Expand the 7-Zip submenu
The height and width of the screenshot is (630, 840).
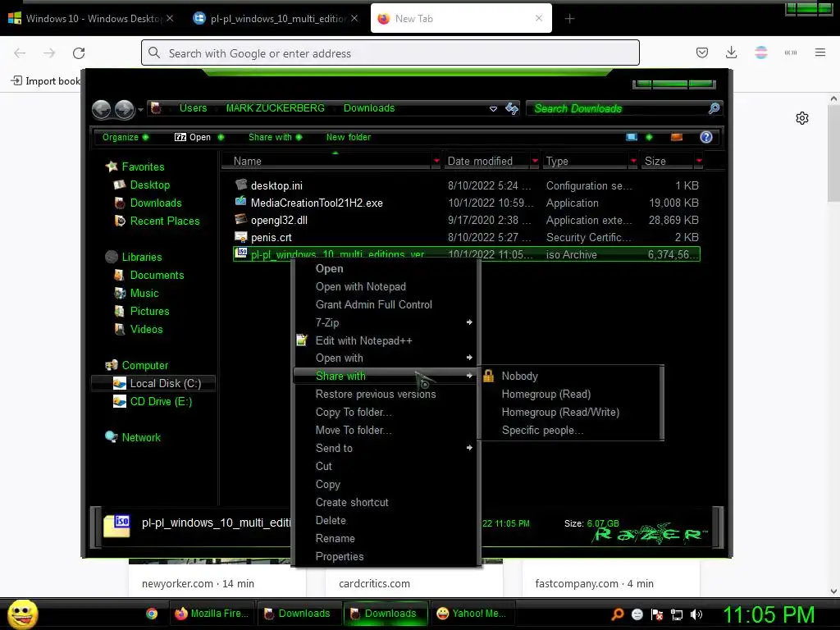(385, 322)
